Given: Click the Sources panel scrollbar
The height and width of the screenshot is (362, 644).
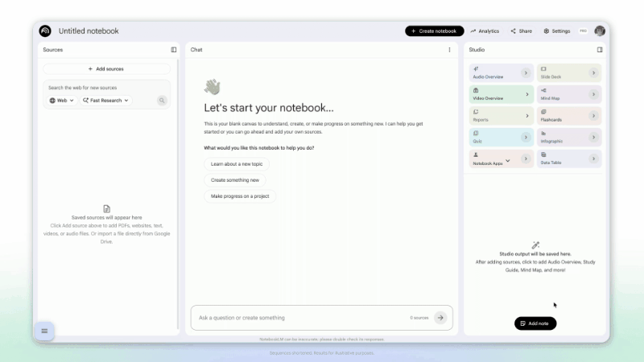Looking at the screenshot, I should coord(178,194).
